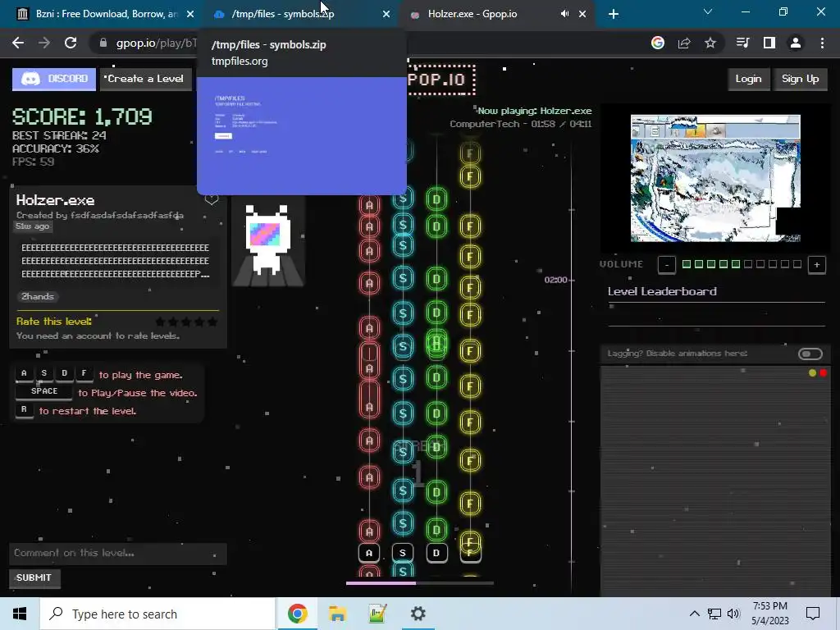Switch to the Holzer.exe Gpop.io tab

[x=482, y=14]
